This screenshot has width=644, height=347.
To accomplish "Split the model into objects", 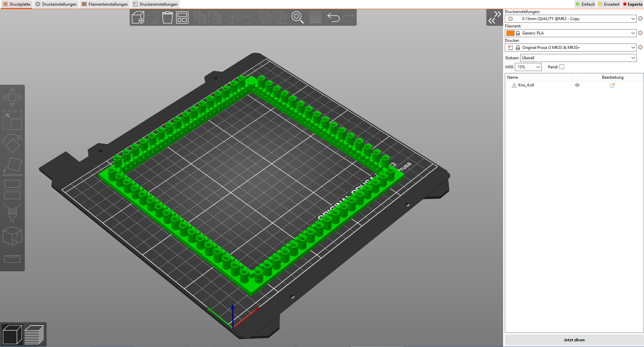I will (x=265, y=17).
